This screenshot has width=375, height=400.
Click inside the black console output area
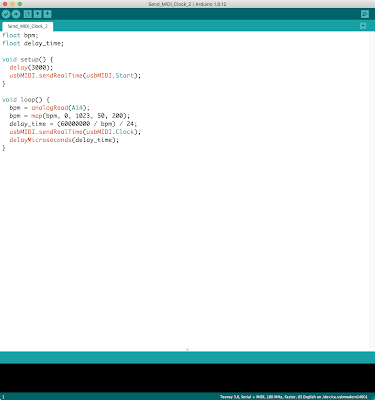click(x=187, y=378)
